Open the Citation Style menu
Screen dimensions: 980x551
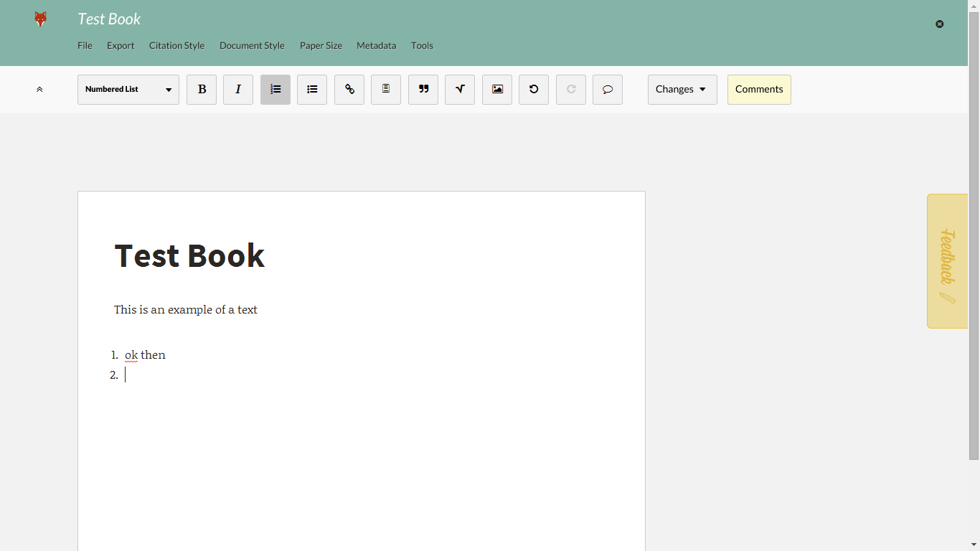(x=176, y=45)
